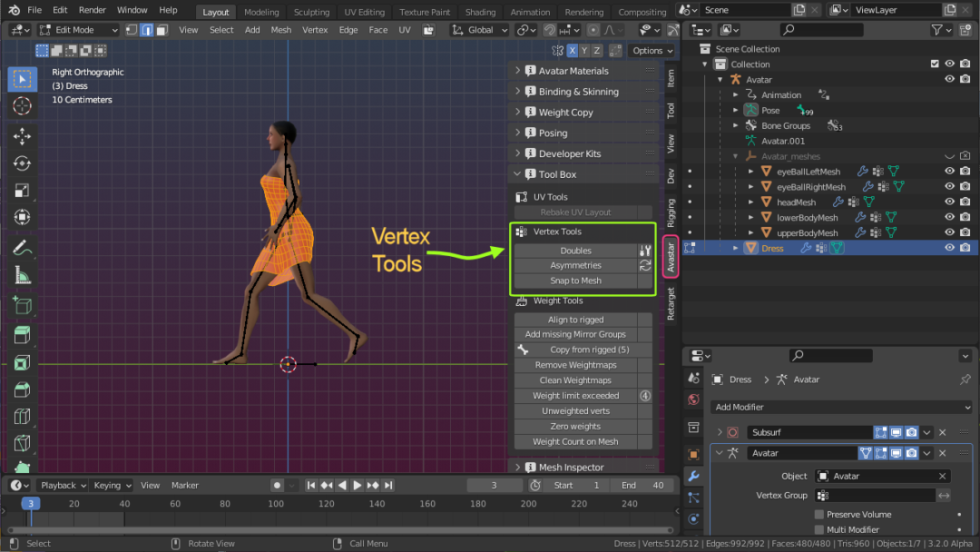Select the vertex select mode icon
The height and width of the screenshot is (552, 980).
click(x=132, y=30)
